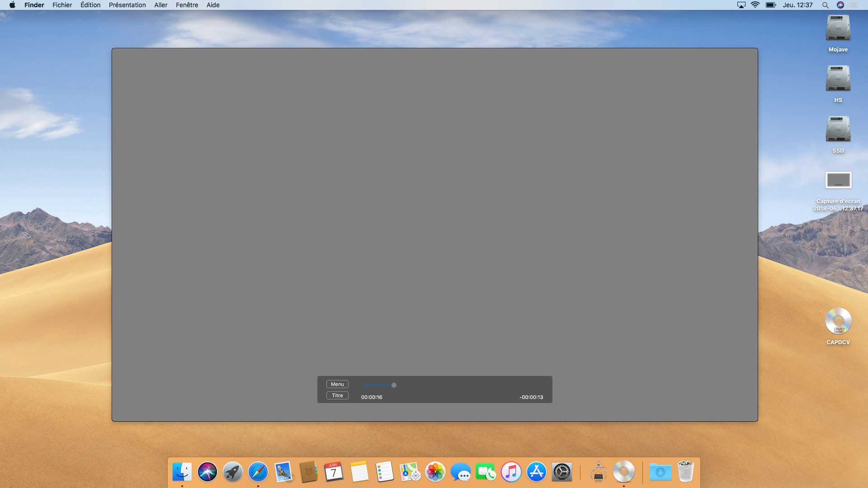Viewport: 868px width, 488px height.
Task: Show battery status in menu bar
Action: pos(771,5)
